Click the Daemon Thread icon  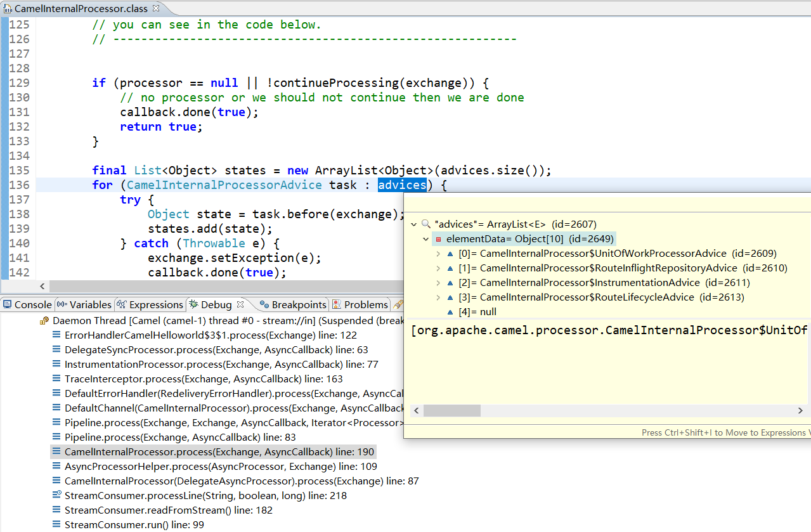point(44,321)
